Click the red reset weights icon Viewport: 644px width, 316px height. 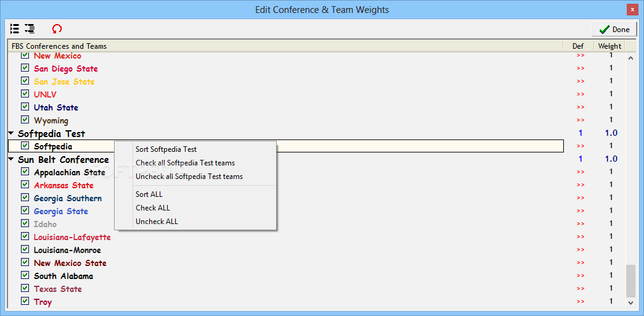click(x=57, y=28)
